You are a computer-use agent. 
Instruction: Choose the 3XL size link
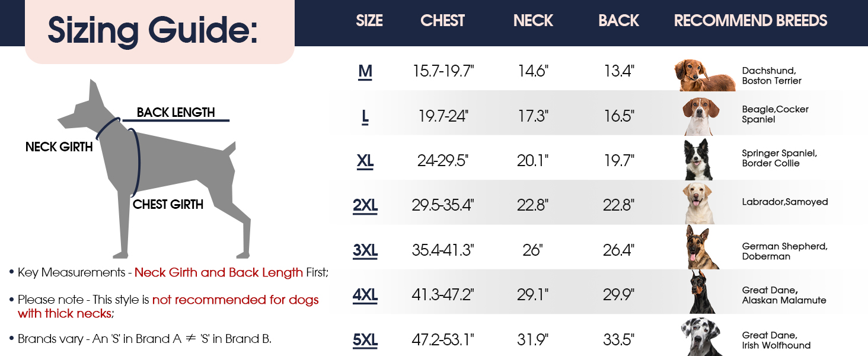pos(365,250)
